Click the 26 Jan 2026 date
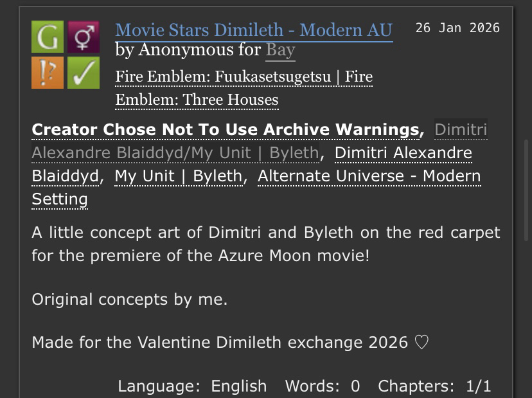Image resolution: width=532 pixels, height=398 pixels. [457, 28]
